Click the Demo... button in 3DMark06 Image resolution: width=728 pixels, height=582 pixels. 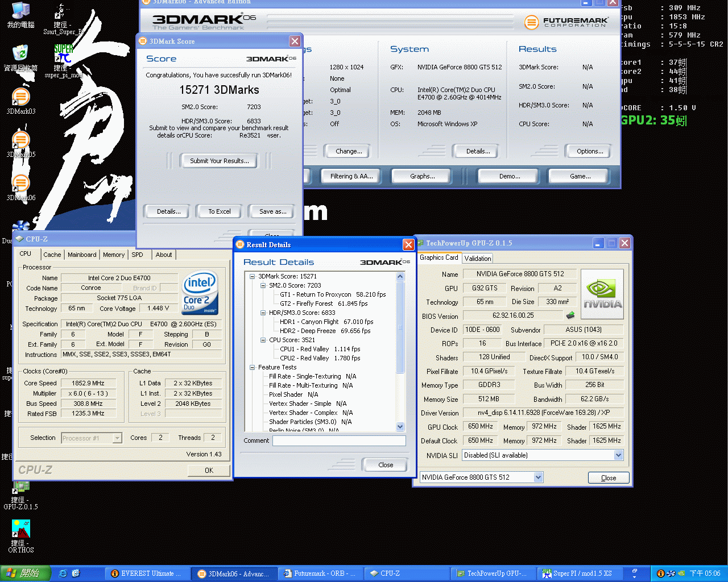coord(510,176)
